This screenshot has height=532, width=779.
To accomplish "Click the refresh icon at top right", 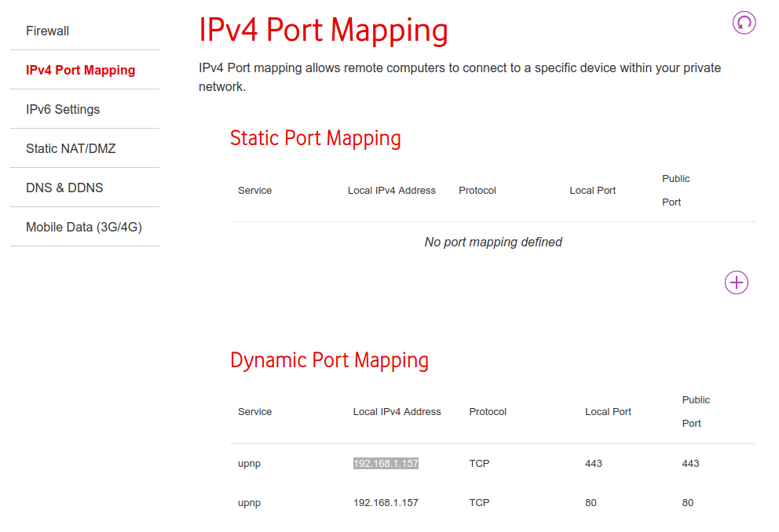I will pos(744,23).
